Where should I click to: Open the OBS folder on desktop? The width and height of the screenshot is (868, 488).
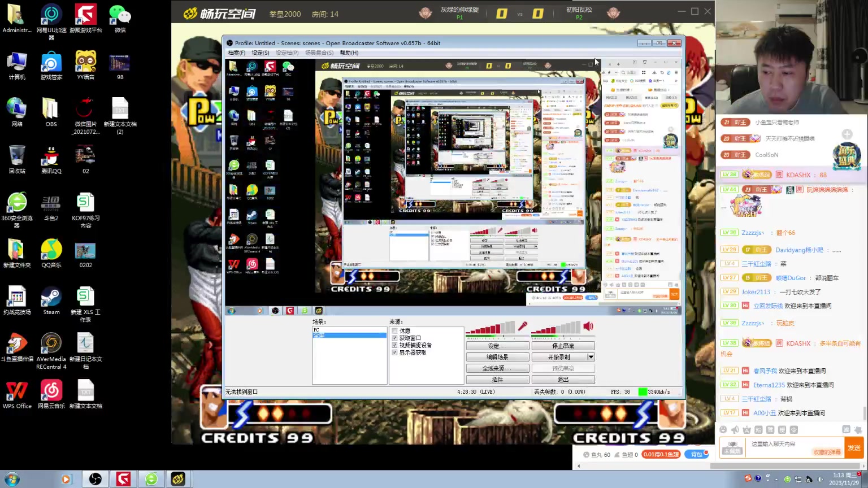pos(51,112)
